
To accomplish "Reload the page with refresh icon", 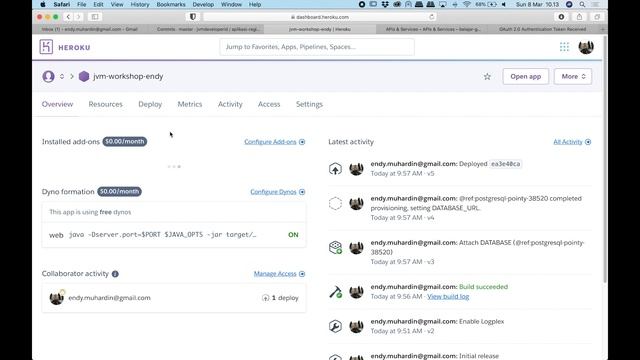I will (431, 17).
